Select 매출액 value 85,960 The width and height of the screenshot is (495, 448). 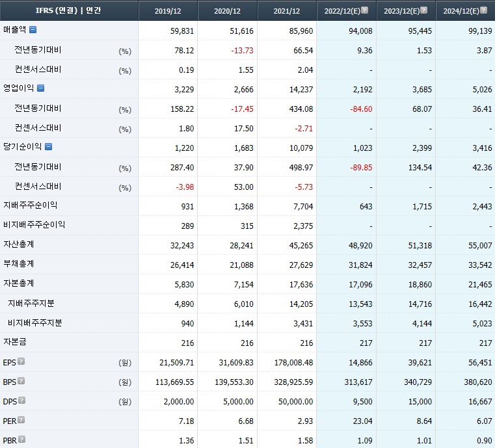pos(301,31)
